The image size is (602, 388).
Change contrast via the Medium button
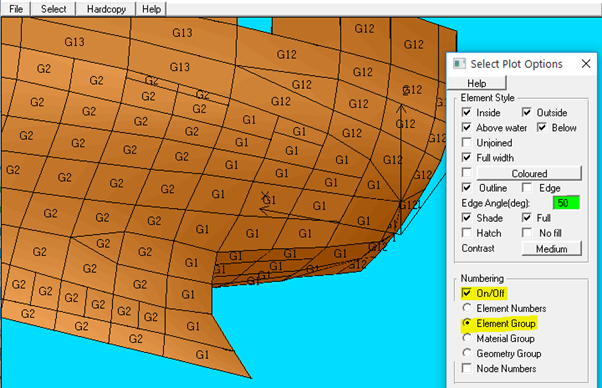551,249
